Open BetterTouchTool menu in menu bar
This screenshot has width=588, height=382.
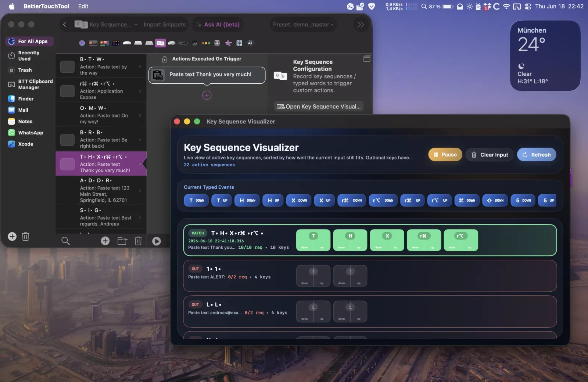(x=46, y=6)
